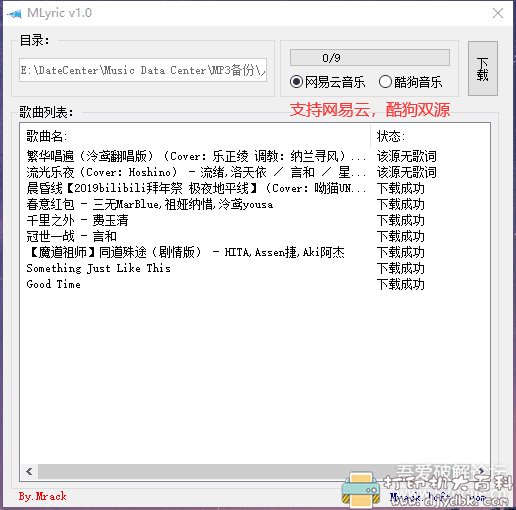Click the 状态 column header
Image resolution: width=516 pixels, height=510 pixels.
pos(430,136)
